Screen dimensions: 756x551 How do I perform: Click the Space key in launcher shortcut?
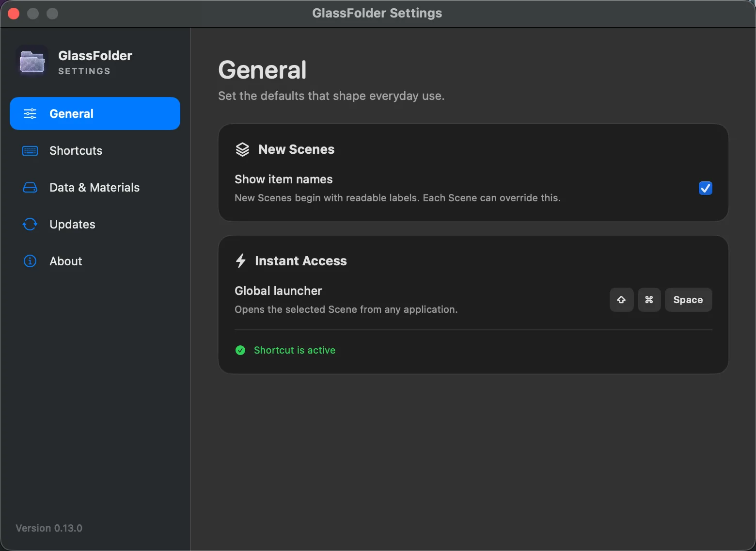688,300
